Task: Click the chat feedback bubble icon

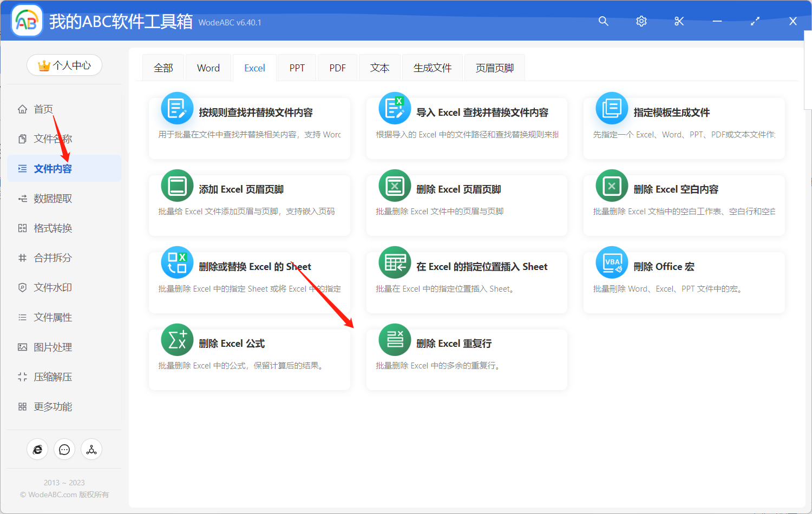Action: pos(64,449)
